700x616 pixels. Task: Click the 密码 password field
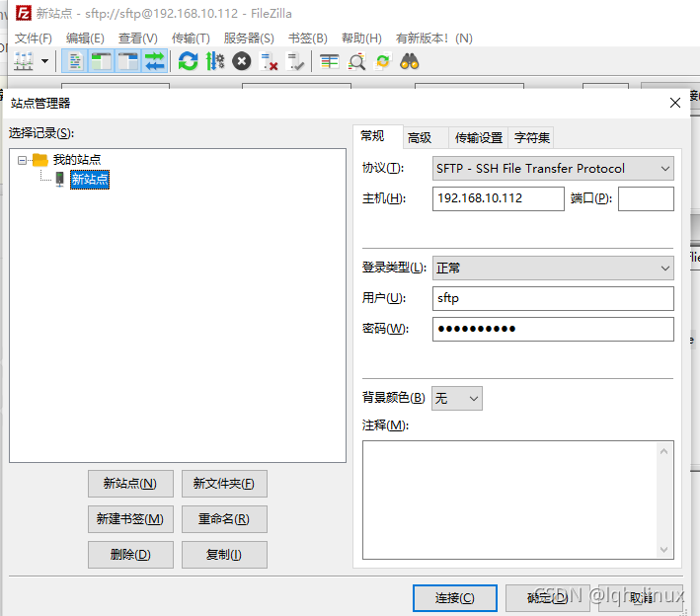[x=553, y=329]
